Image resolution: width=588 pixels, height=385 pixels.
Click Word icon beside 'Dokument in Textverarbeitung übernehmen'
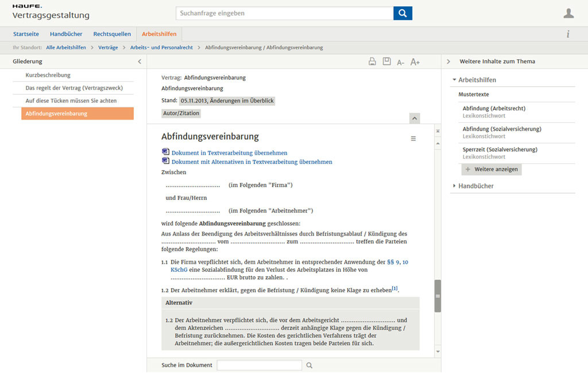tap(165, 152)
